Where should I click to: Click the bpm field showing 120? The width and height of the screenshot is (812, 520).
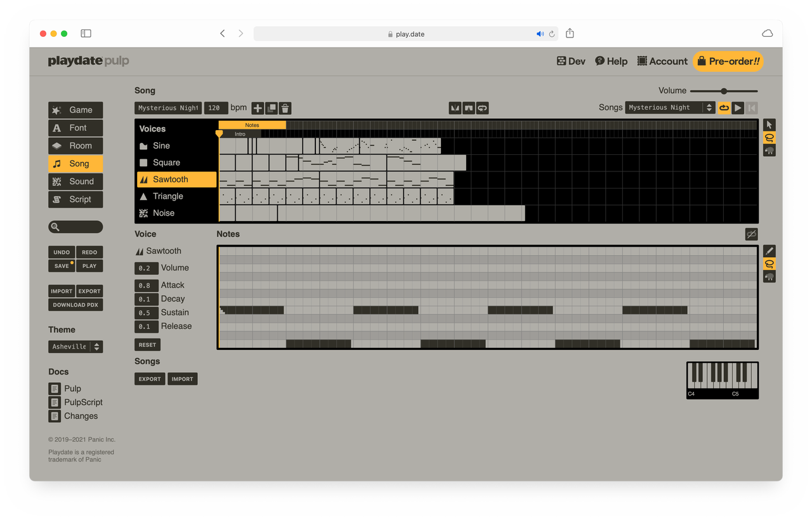pyautogui.click(x=216, y=109)
